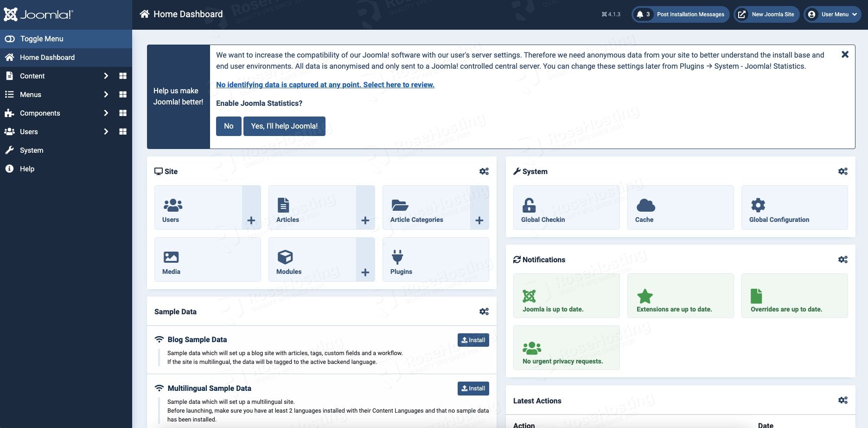Open the User Menu dropdown
868x428 pixels.
(832, 14)
